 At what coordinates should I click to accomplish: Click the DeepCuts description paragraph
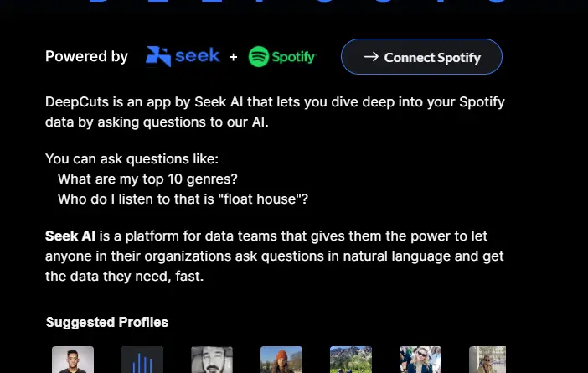(275, 112)
